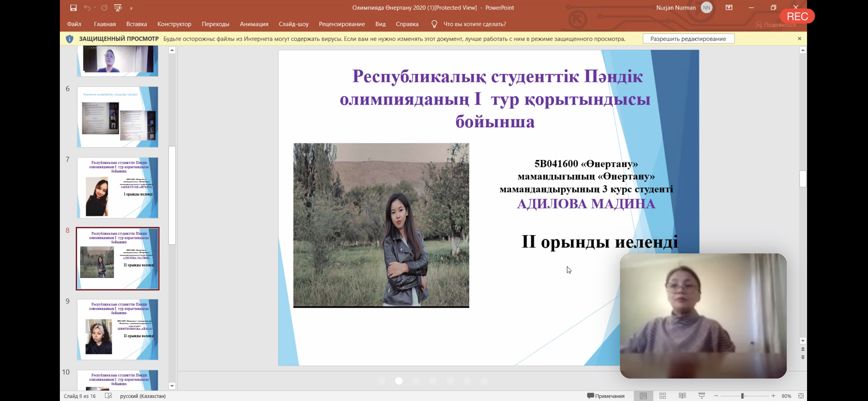868x401 pixels.
Task: Click the Redo/Repeat icon
Action: point(104,7)
